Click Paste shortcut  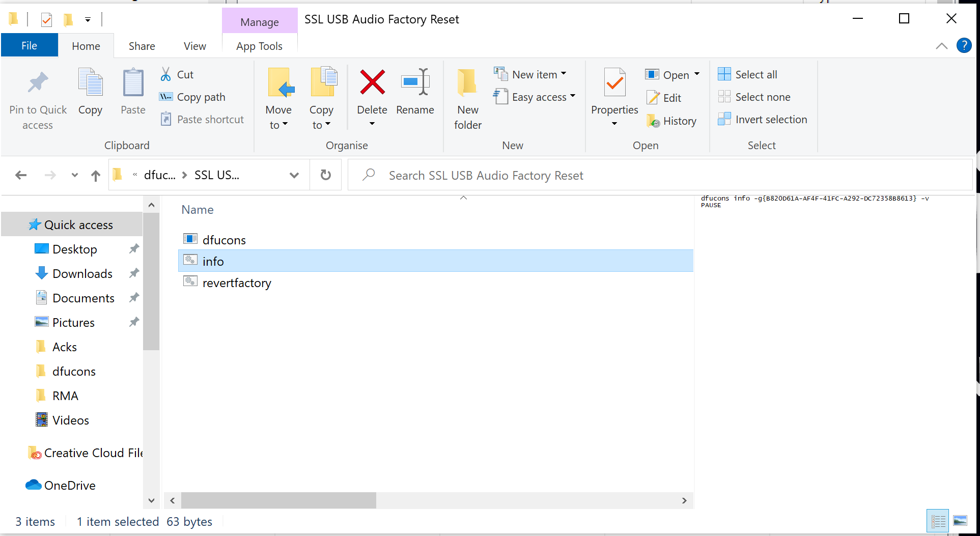click(202, 119)
